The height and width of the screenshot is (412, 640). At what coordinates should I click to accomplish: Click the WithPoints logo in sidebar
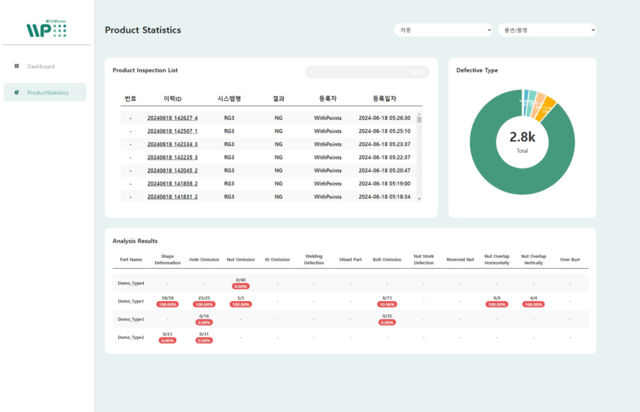coord(46,30)
